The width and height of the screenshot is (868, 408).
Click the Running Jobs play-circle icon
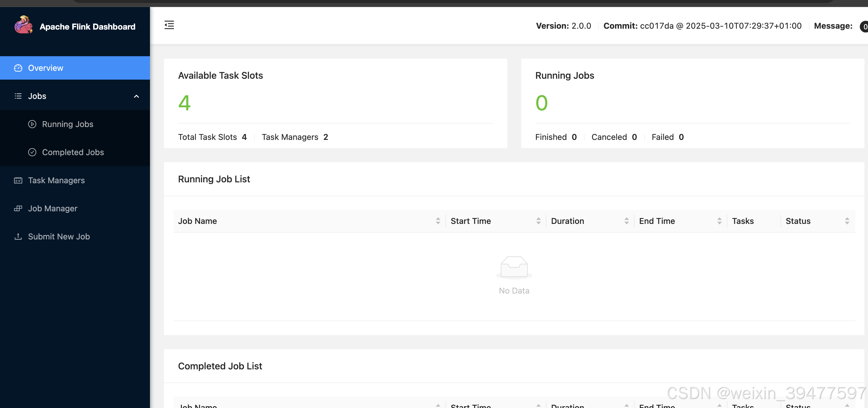(x=32, y=124)
